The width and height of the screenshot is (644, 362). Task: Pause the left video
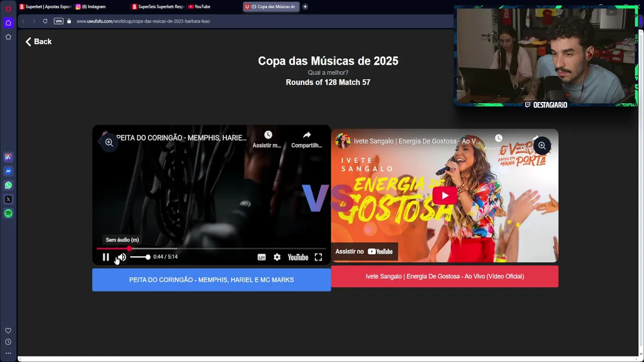click(x=106, y=257)
